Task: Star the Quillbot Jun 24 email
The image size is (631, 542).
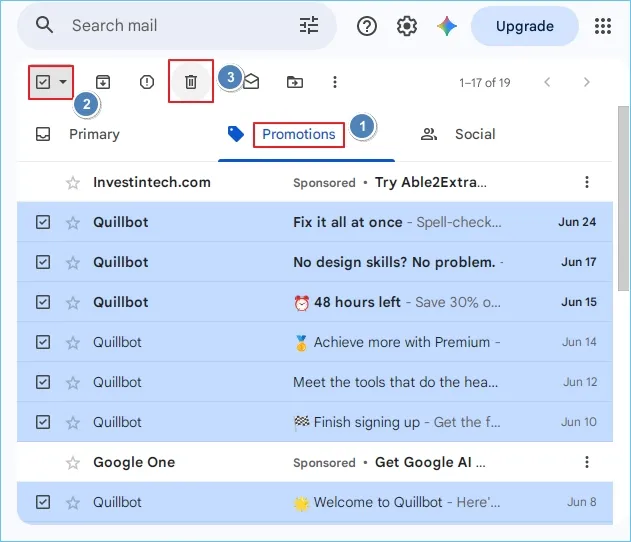Action: [x=73, y=223]
